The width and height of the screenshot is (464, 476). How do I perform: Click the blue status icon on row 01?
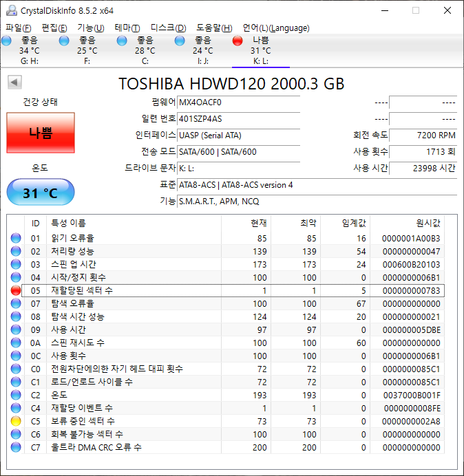[16, 238]
